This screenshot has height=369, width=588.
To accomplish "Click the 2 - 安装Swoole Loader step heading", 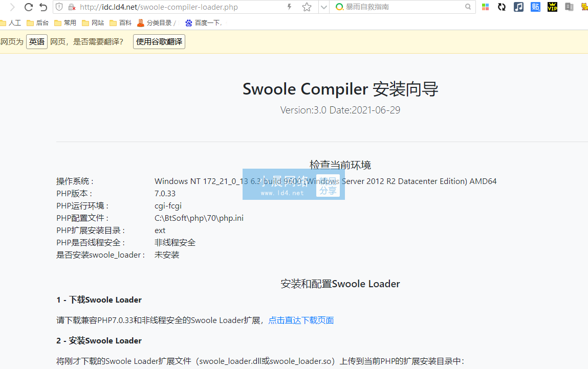I will [99, 341].
